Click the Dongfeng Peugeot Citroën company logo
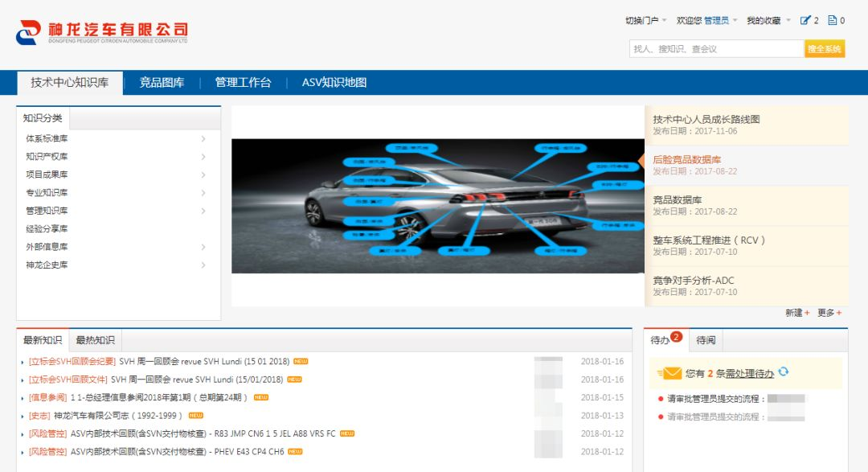The image size is (868, 472). point(102,32)
